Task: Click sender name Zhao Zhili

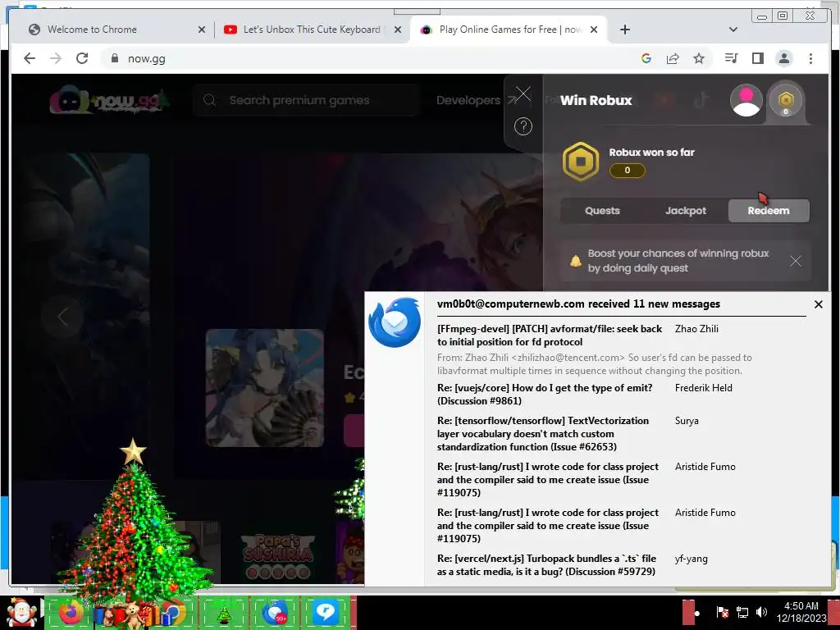Action: (696, 329)
